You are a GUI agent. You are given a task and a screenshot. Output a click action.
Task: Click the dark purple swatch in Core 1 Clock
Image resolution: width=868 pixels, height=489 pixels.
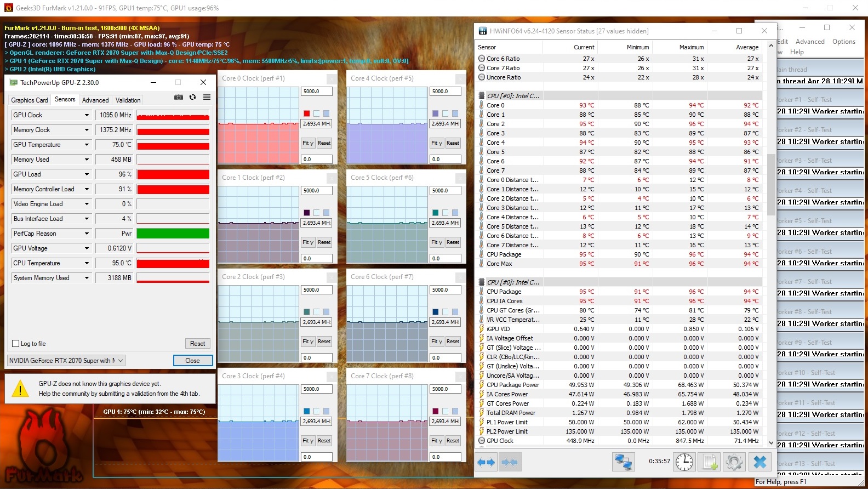click(307, 213)
